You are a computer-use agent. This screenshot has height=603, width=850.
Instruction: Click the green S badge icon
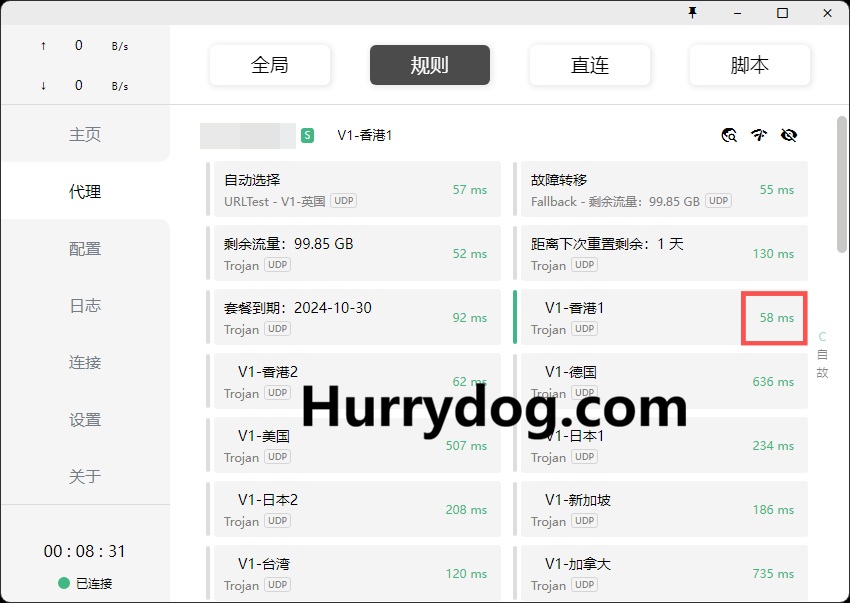click(x=307, y=135)
